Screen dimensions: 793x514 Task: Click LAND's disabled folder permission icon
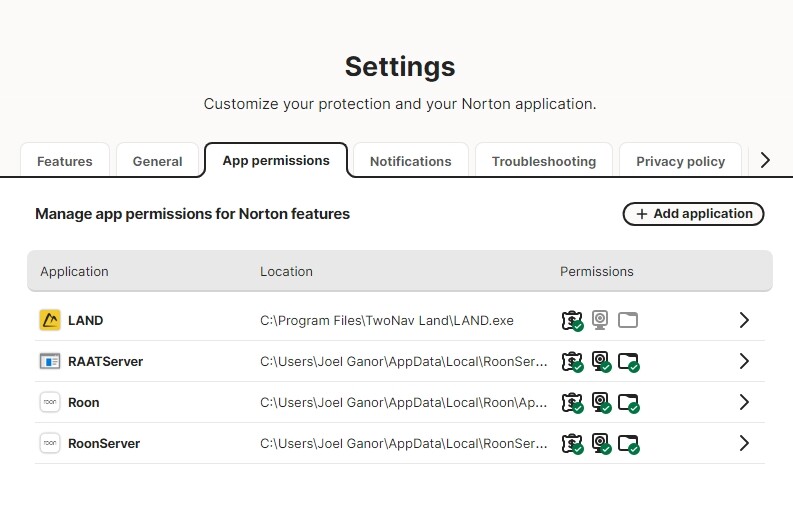click(x=628, y=321)
